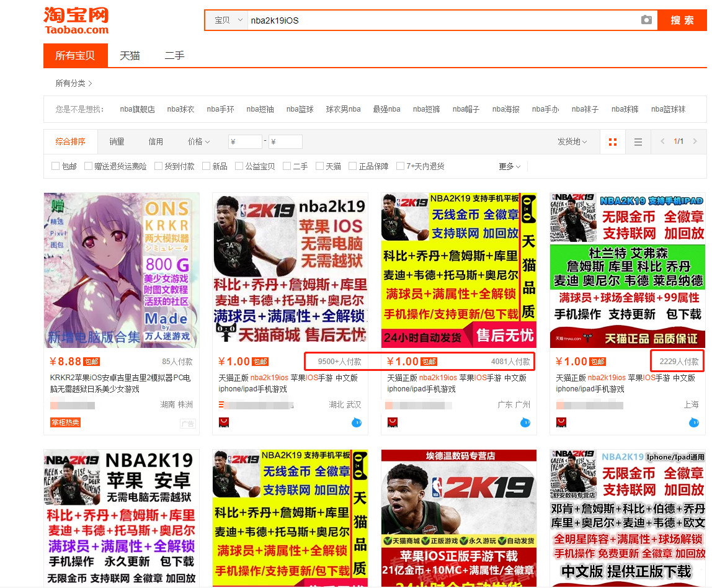Click the orange 搜索 search button
The height and width of the screenshot is (588, 712).
click(683, 20)
